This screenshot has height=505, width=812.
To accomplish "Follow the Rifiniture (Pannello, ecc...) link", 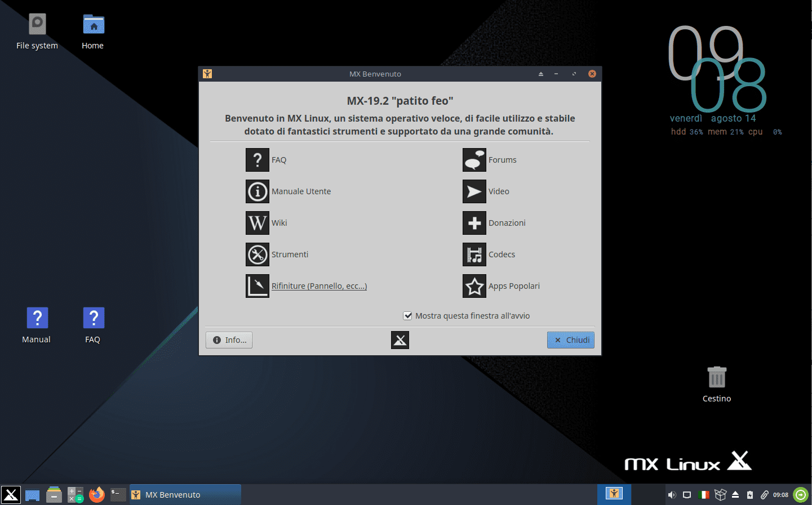I will coord(319,286).
